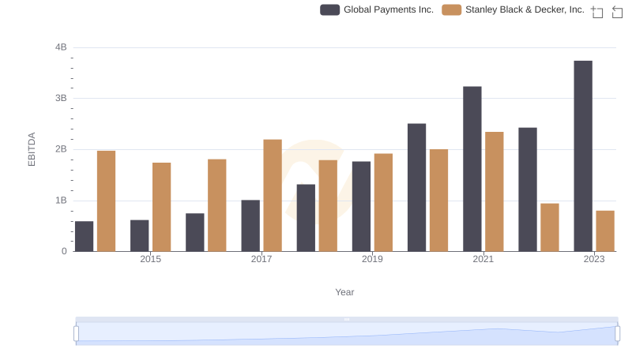Select Stanley Black & Decker 2022 bar

click(550, 227)
